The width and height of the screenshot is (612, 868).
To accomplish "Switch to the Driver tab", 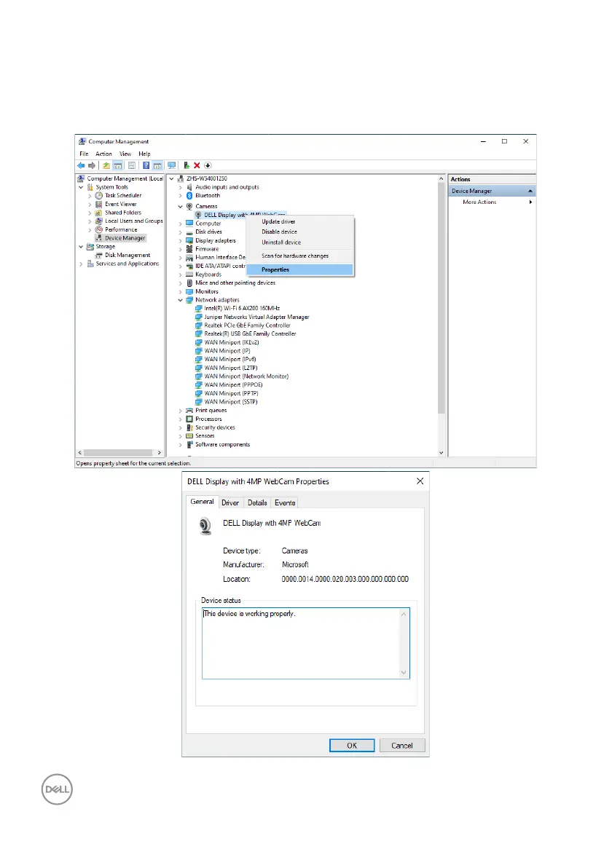I will pyautogui.click(x=230, y=502).
